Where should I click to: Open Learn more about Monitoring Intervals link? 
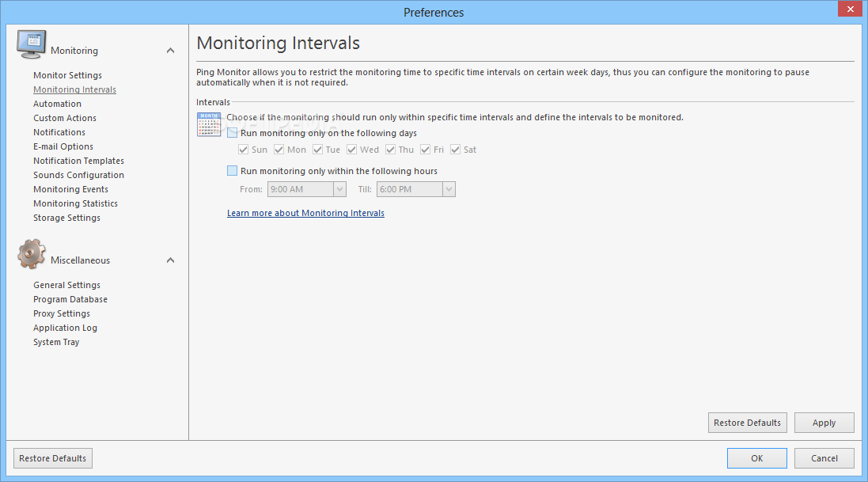click(x=305, y=214)
